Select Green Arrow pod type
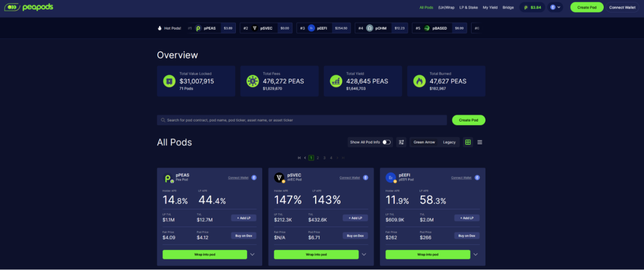The height and width of the screenshot is (270, 644). pyautogui.click(x=424, y=142)
